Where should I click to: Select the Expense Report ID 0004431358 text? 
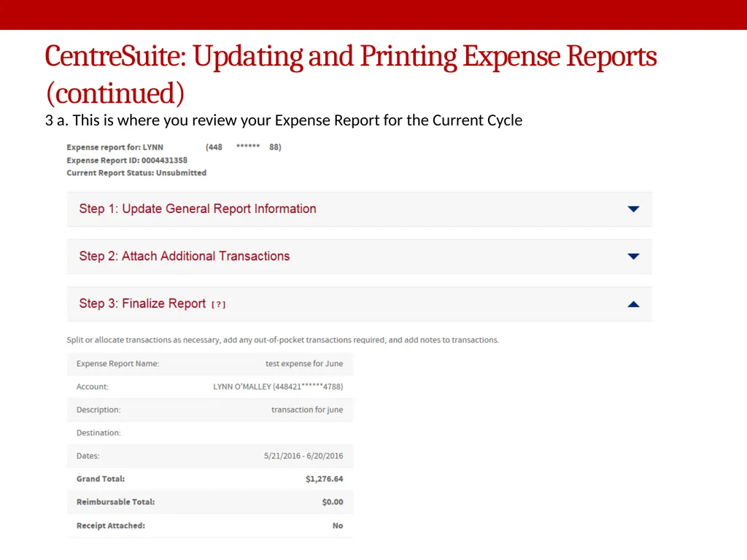pyautogui.click(x=127, y=160)
